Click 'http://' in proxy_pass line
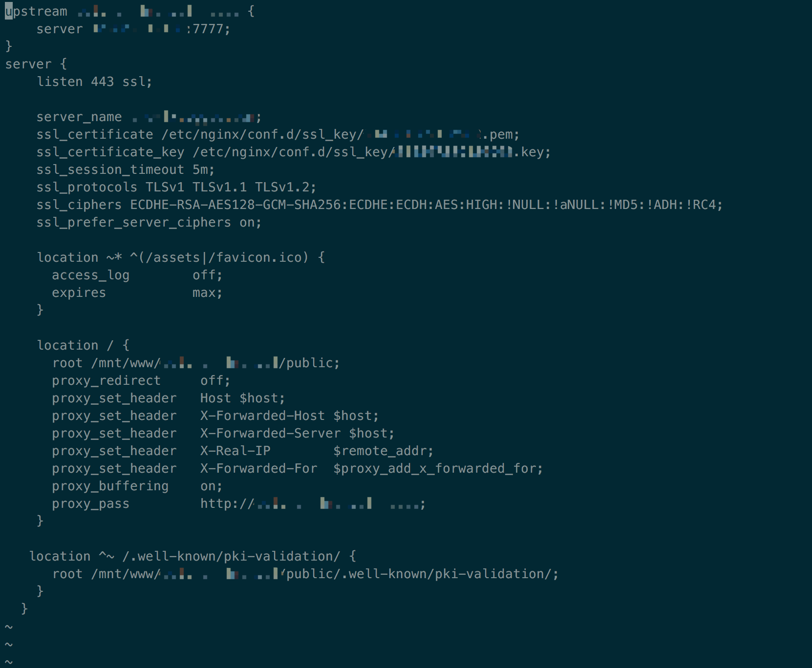This screenshot has height=668, width=812. 227,503
